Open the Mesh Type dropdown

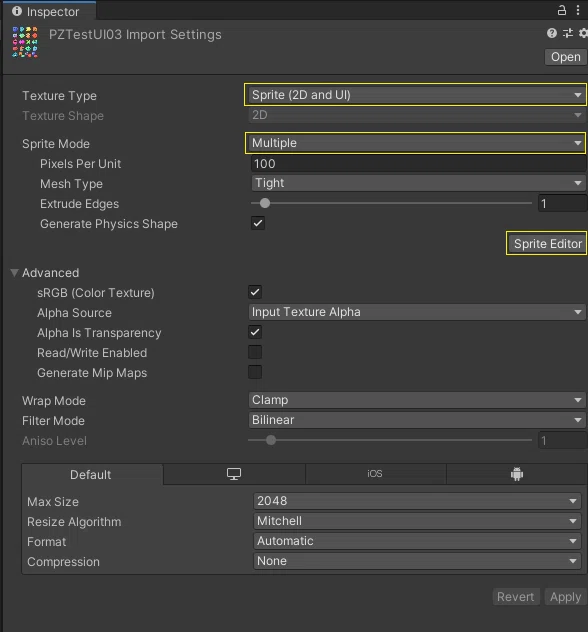(x=418, y=183)
